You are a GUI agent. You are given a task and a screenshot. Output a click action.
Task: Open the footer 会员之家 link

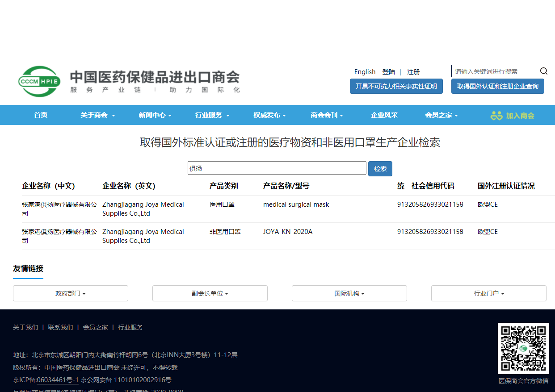click(95, 327)
